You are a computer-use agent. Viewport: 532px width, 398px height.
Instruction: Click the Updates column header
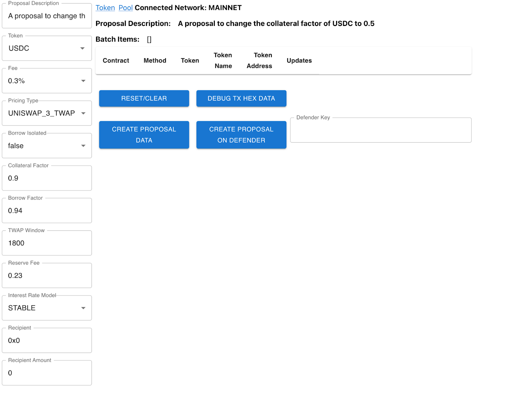click(299, 61)
